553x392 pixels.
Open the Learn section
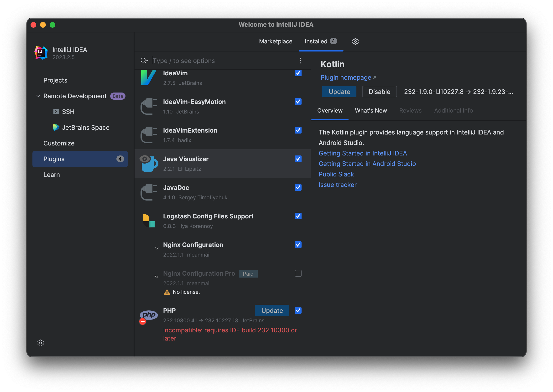52,175
